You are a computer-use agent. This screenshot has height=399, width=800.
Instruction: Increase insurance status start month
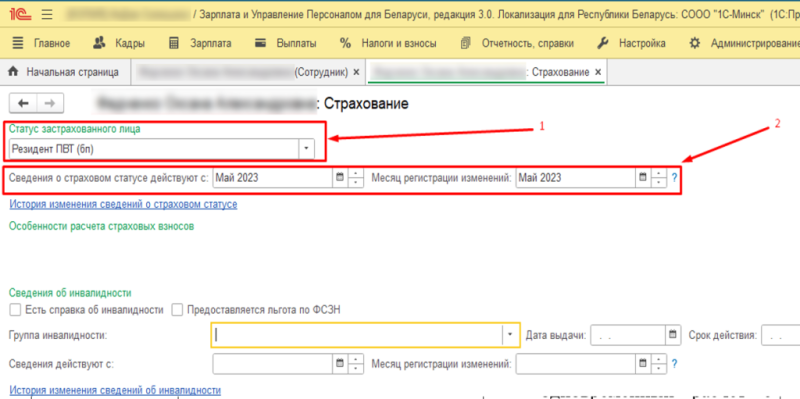[356, 173]
